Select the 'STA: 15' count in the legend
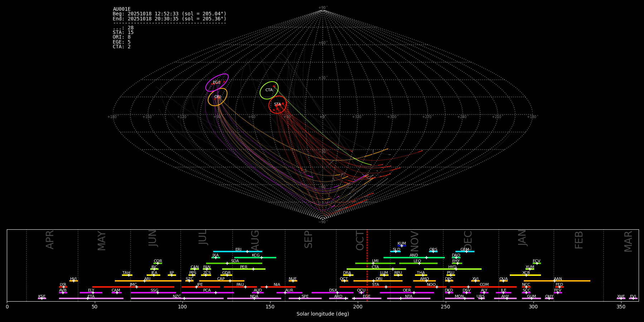The image size is (644, 322). click(x=123, y=33)
